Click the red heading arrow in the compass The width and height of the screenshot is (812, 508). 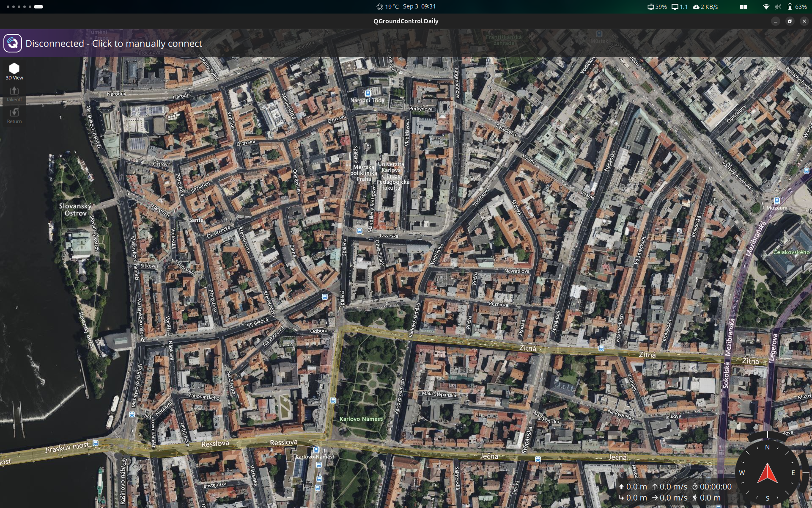pos(767,473)
